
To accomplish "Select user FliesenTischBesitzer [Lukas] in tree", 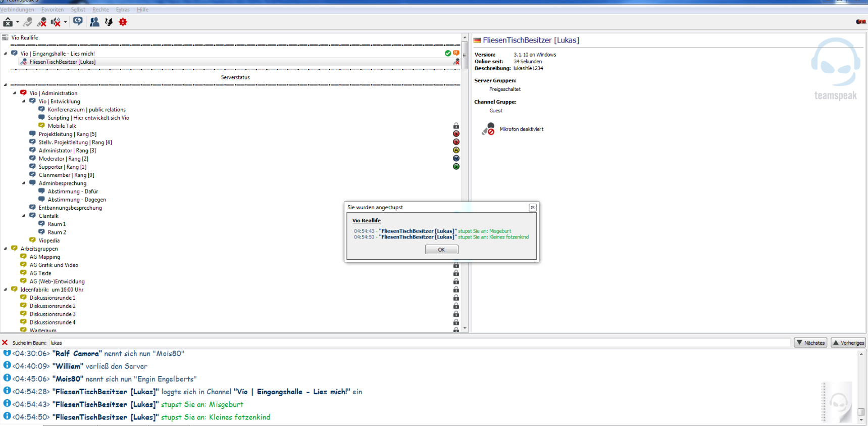I will [x=63, y=62].
